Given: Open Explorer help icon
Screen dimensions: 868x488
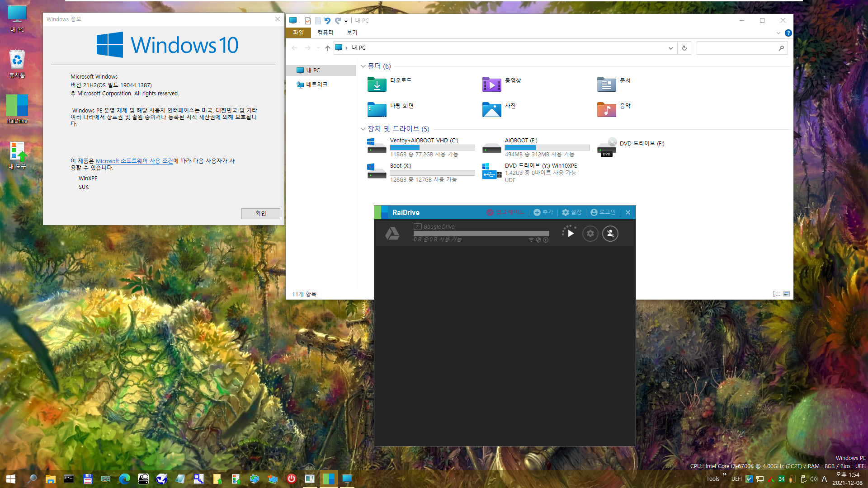Looking at the screenshot, I should (788, 33).
